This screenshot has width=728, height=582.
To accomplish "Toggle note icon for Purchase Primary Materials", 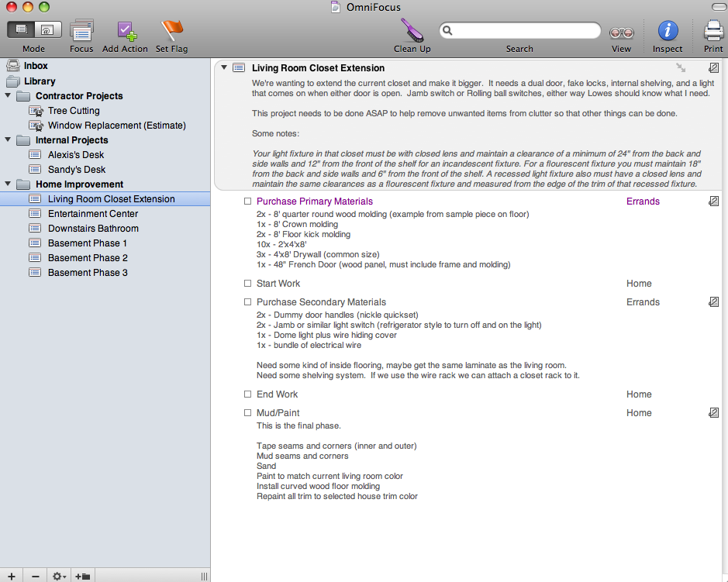I will [x=713, y=201].
